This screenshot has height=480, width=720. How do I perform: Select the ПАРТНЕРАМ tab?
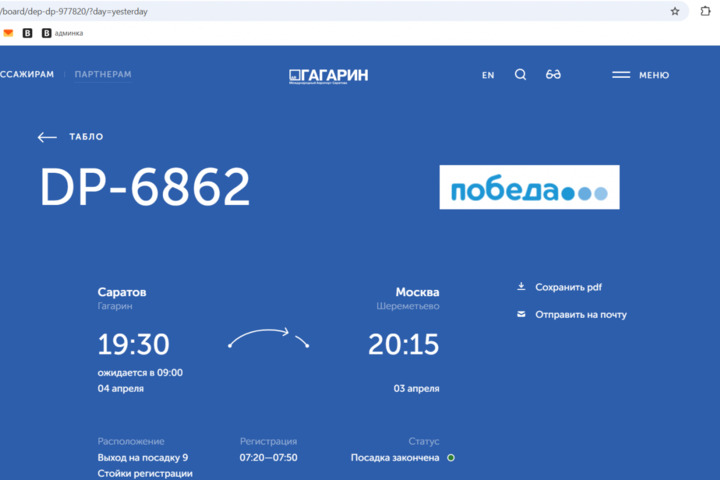coord(103,75)
